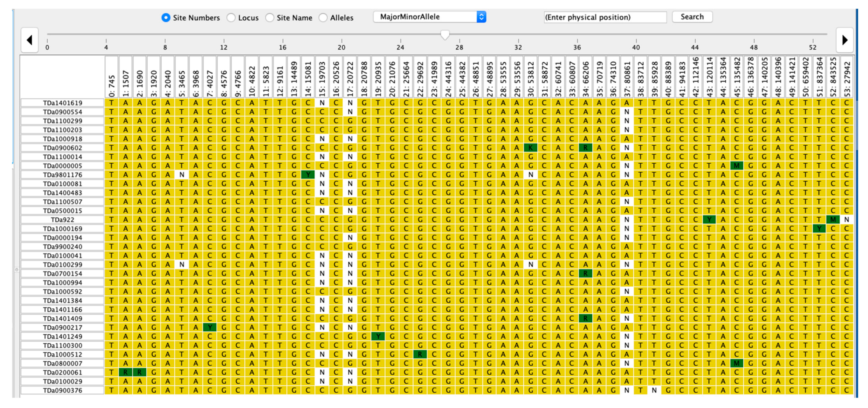
Task: Select taxon row TDa922
Action: (62, 220)
